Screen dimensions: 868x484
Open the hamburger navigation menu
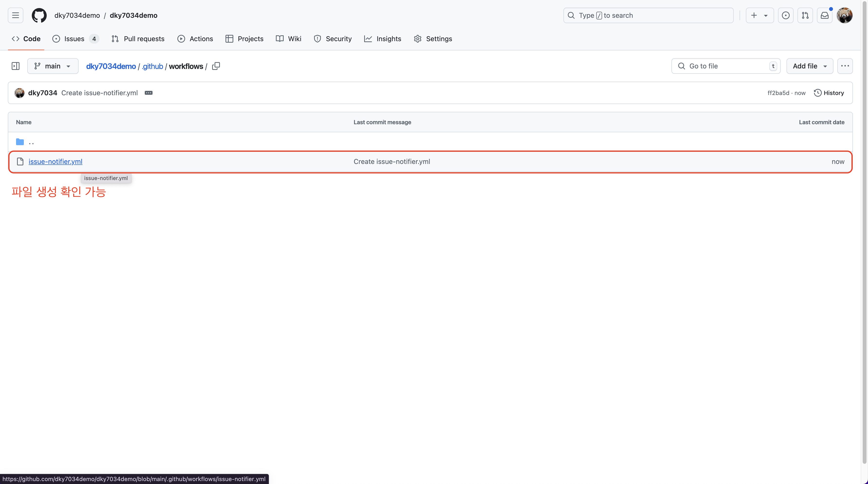tap(16, 15)
